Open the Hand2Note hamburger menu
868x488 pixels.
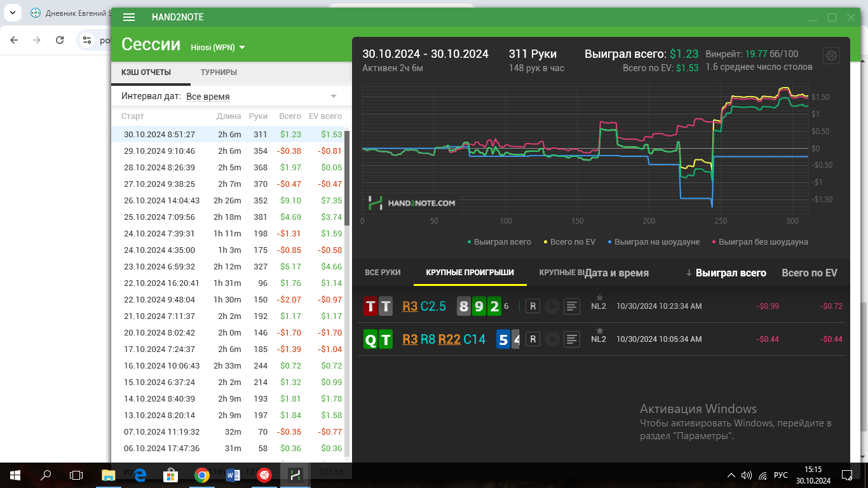point(129,18)
